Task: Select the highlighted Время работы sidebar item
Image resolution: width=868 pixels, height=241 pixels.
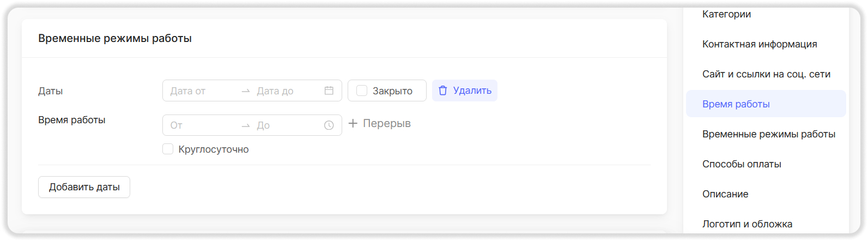Action: [736, 104]
